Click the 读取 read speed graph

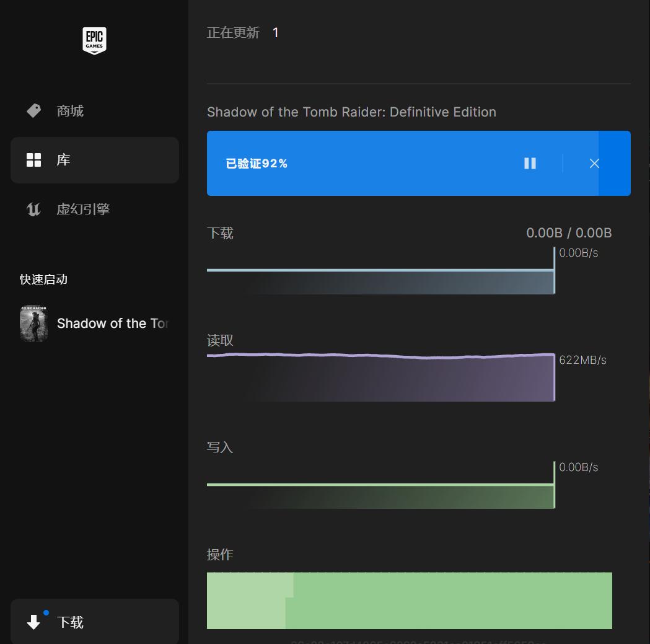click(x=381, y=377)
